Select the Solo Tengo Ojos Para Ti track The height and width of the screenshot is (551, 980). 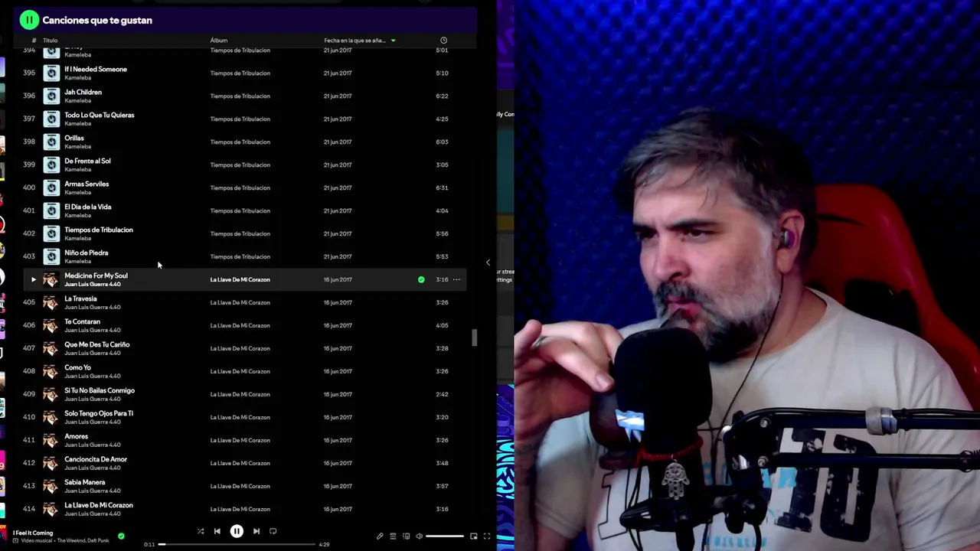(99, 413)
